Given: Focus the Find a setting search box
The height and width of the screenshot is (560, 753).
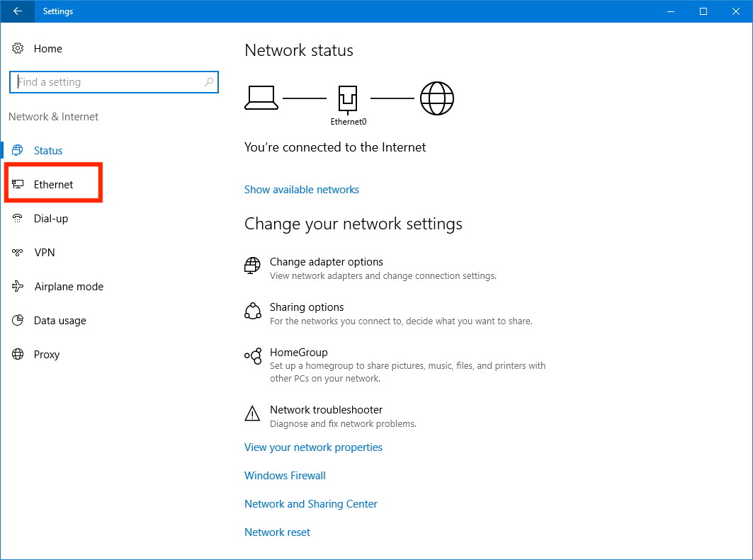Looking at the screenshot, I should (x=106, y=82).
